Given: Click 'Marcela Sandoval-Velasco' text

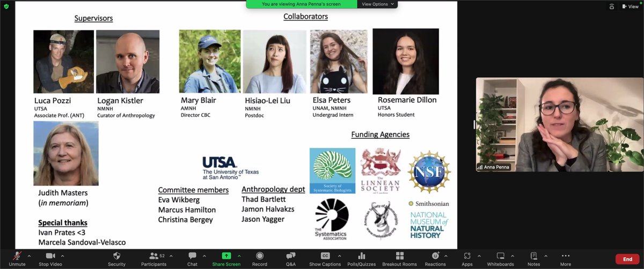Looking at the screenshot, I should point(82,243).
